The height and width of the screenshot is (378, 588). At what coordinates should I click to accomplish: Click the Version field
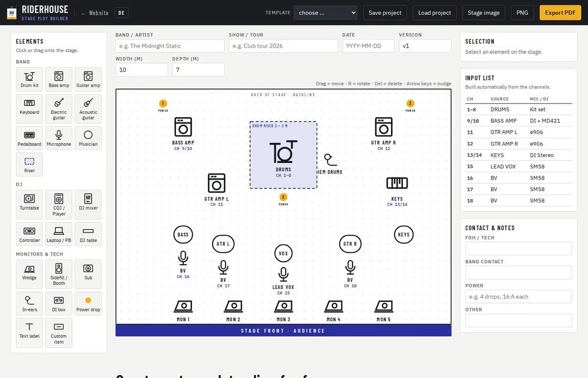pos(425,46)
